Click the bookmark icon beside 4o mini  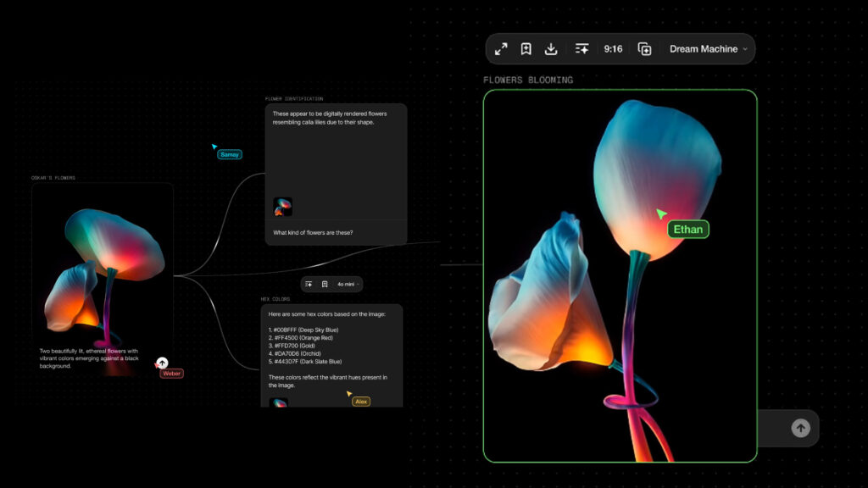[325, 284]
